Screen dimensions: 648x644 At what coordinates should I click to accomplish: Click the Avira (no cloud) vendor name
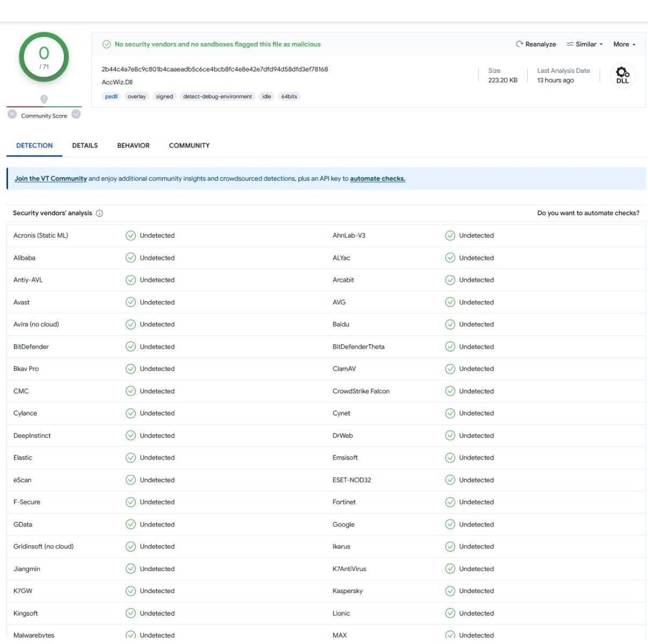[36, 324]
